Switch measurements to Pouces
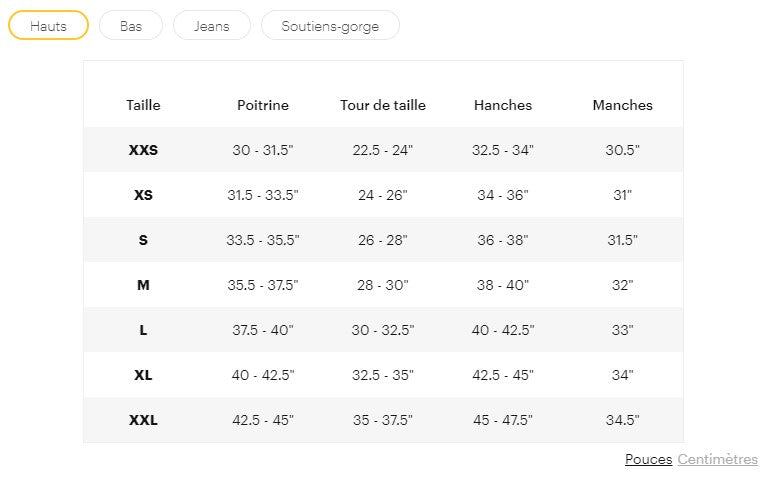 pyautogui.click(x=648, y=459)
